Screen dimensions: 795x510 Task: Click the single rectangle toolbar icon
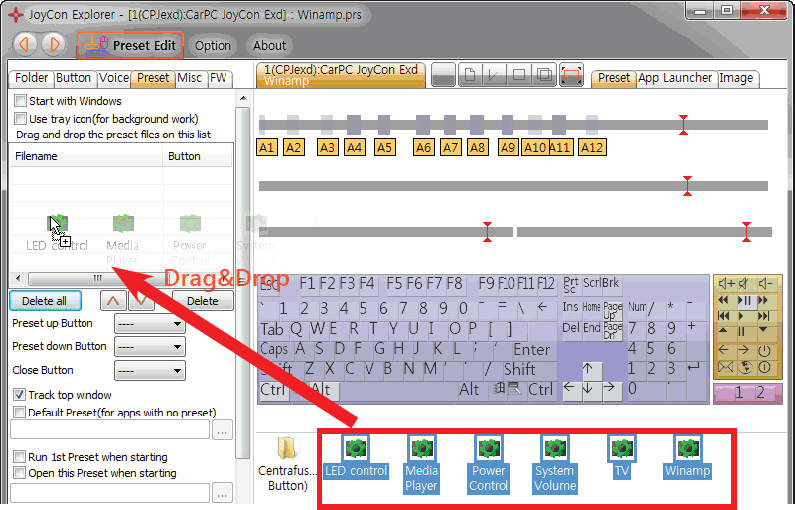[519, 76]
